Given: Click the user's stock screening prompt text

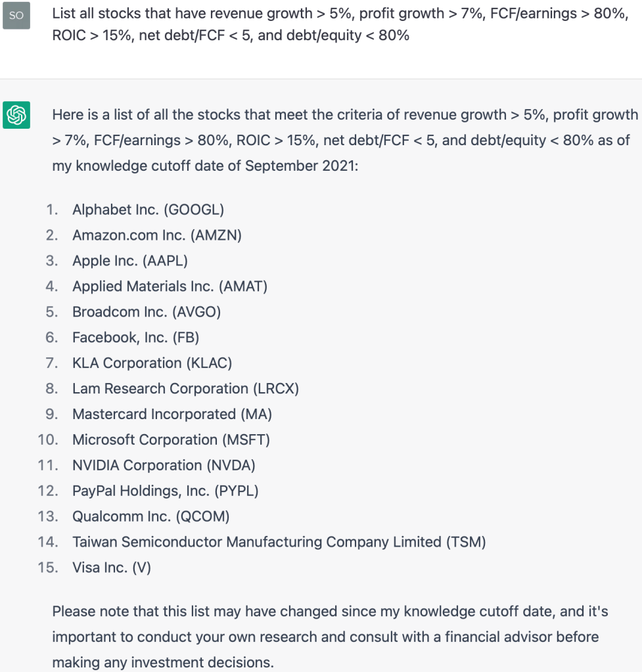Looking at the screenshot, I should pyautogui.click(x=340, y=24).
